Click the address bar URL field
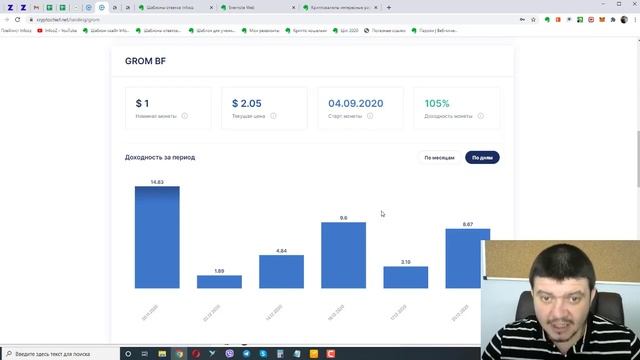Screen dimensions: 640x360 [x=269, y=20]
